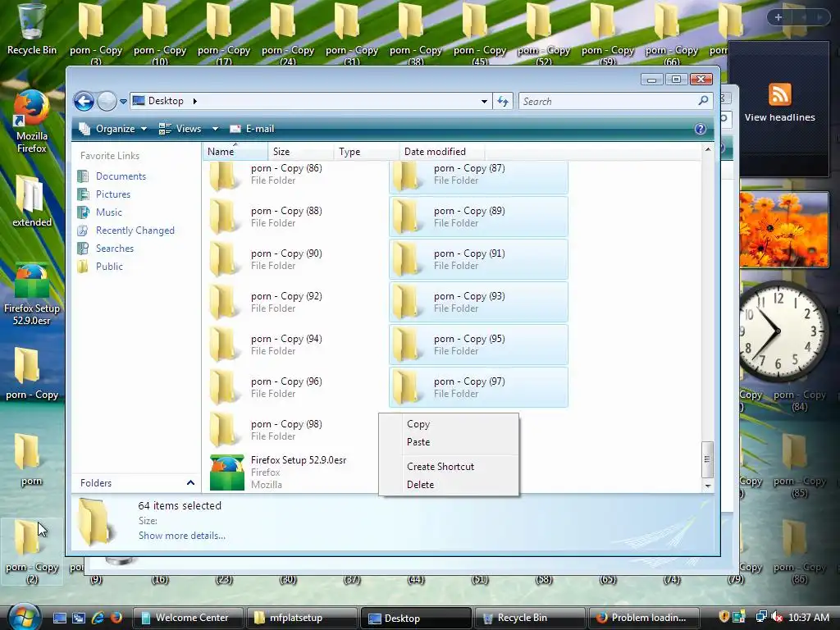Launch the Mozilla Firefox desktop shortcut
This screenshot has height=630, width=840.
coord(32,121)
